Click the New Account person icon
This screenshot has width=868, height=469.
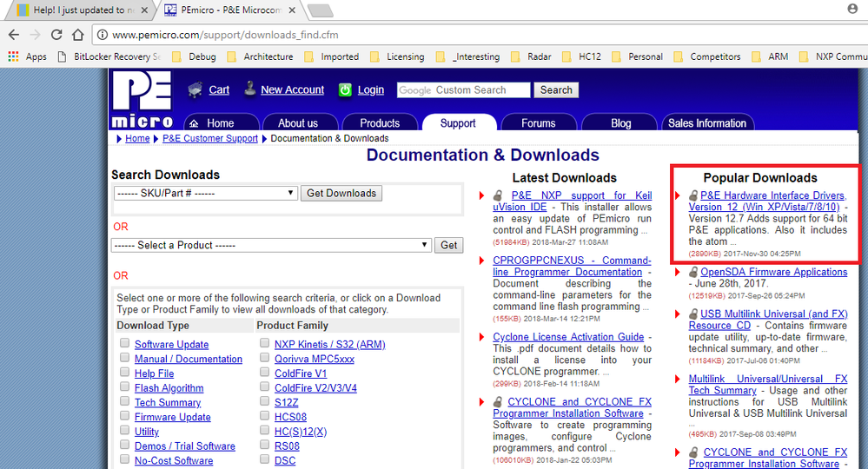click(250, 89)
